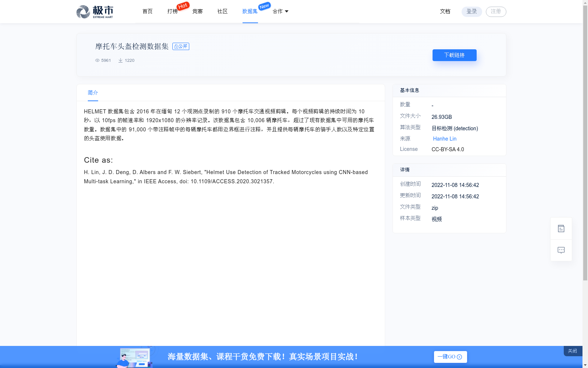588x368 pixels.
Task: Go to the 竞赛 nav item
Action: point(197,11)
